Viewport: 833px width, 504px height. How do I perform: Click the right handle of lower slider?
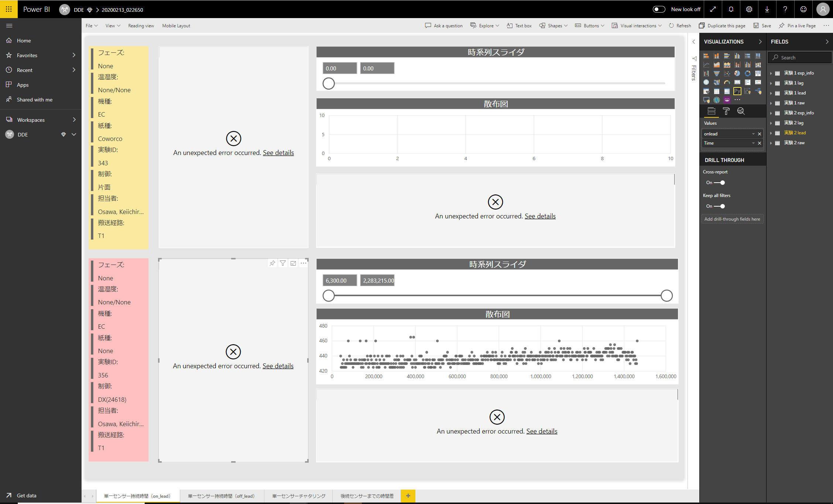tap(666, 296)
